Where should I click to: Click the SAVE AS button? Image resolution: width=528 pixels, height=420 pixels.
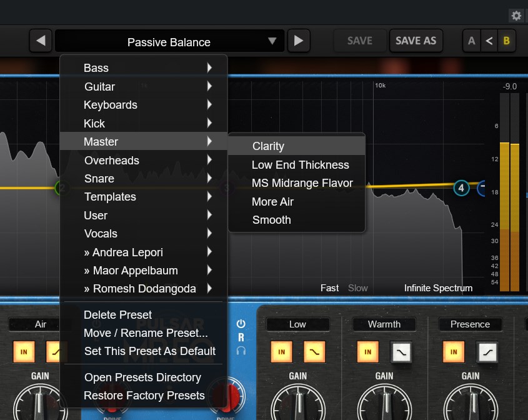416,41
